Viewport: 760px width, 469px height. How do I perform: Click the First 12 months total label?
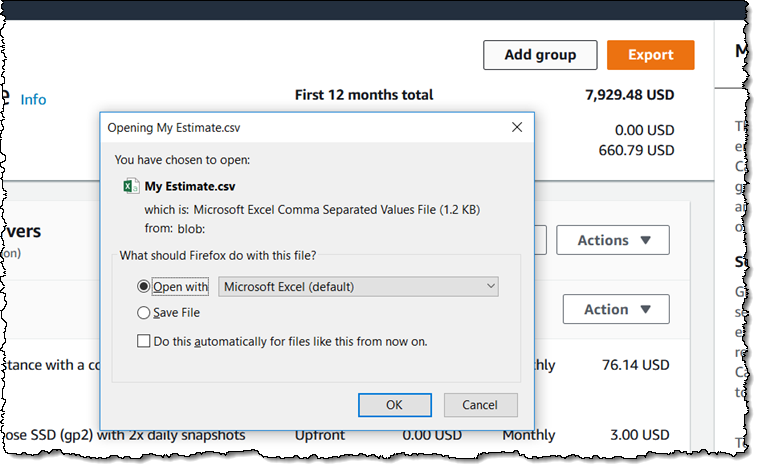364,95
